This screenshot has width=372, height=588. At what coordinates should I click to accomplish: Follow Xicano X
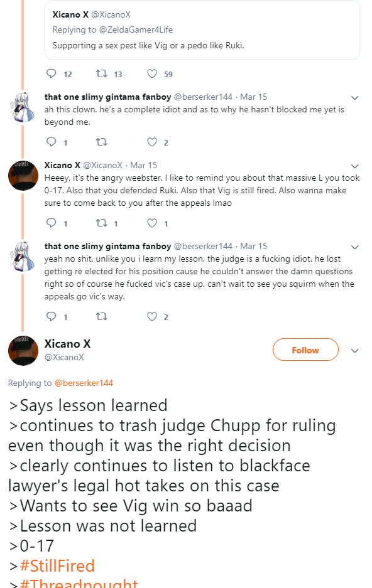305,350
